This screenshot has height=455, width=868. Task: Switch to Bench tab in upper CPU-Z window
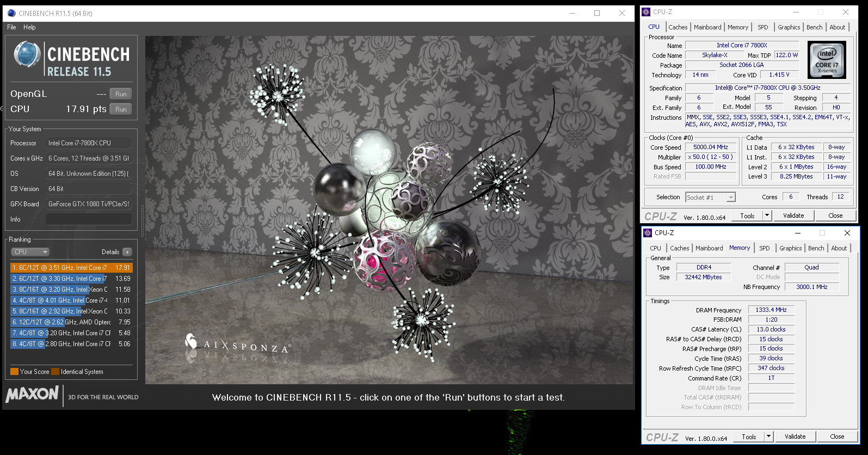click(815, 27)
